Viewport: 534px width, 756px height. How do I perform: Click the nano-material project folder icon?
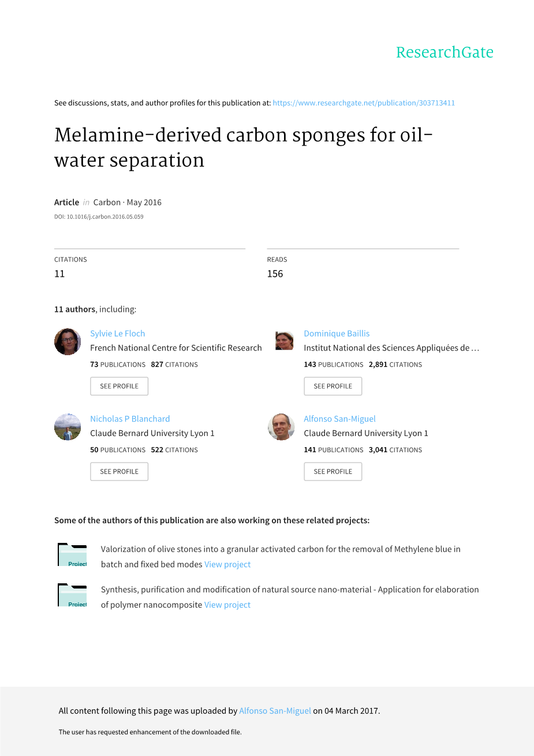click(x=72, y=595)
